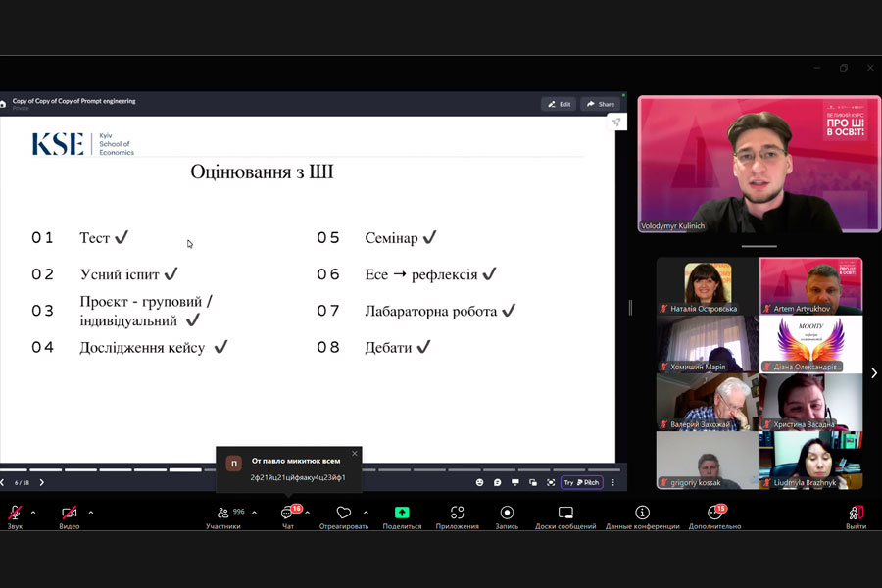Leave meeting via Выйти icon
This screenshot has width=882, height=588.
pyautogui.click(x=856, y=513)
